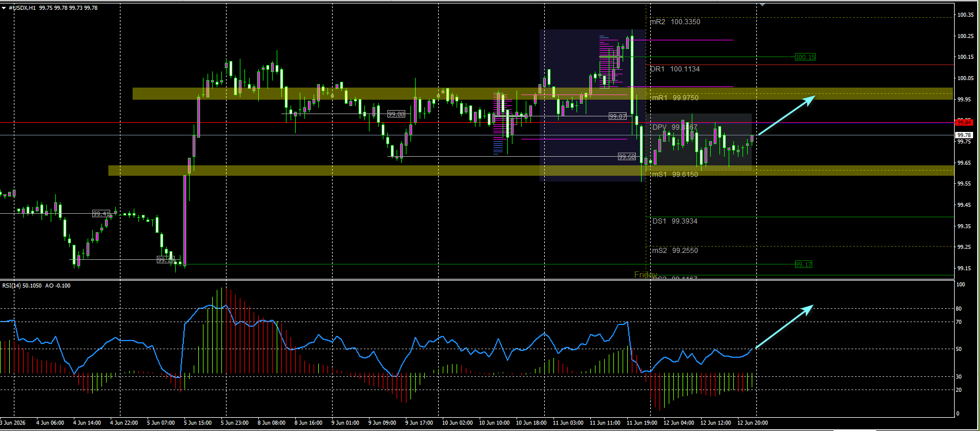Click the green 99.17 level tag
Viewport: 980px width, 431px height.
[x=803, y=264]
